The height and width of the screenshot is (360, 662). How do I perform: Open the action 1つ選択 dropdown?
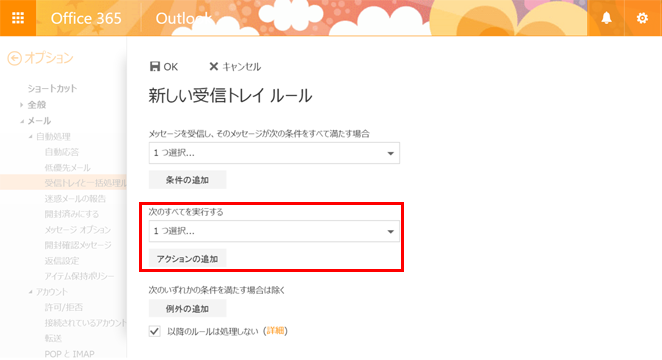click(274, 231)
